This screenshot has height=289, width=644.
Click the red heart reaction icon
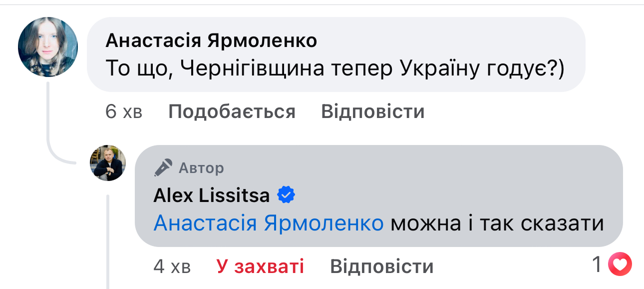point(620,265)
